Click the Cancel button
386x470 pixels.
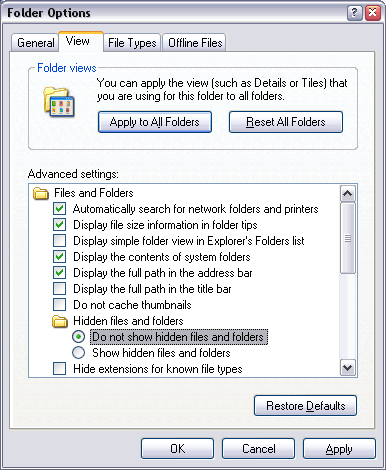point(258,449)
